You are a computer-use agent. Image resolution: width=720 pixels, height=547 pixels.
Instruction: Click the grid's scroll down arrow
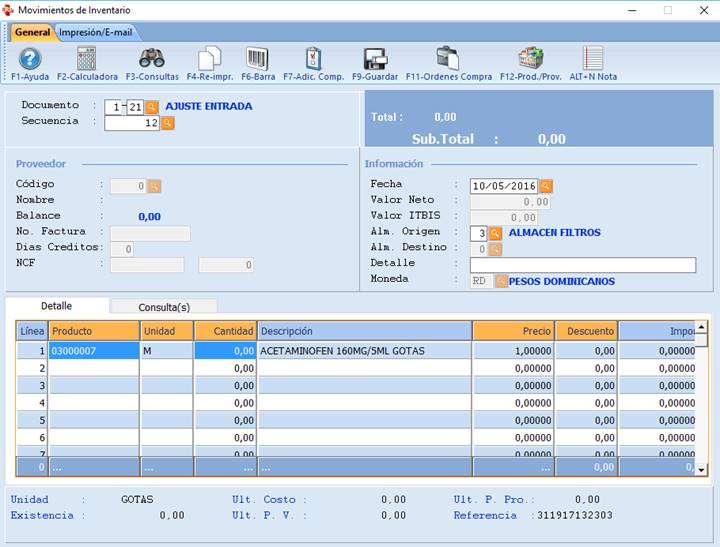coord(701,469)
